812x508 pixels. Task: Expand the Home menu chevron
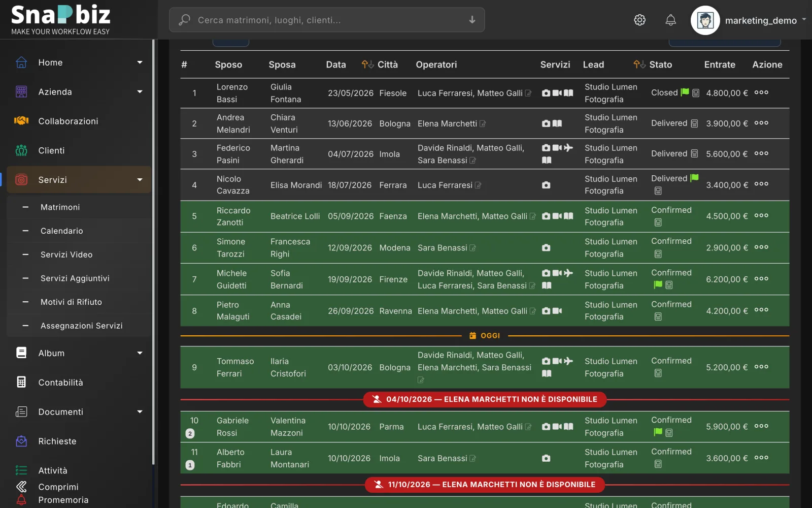coord(140,62)
